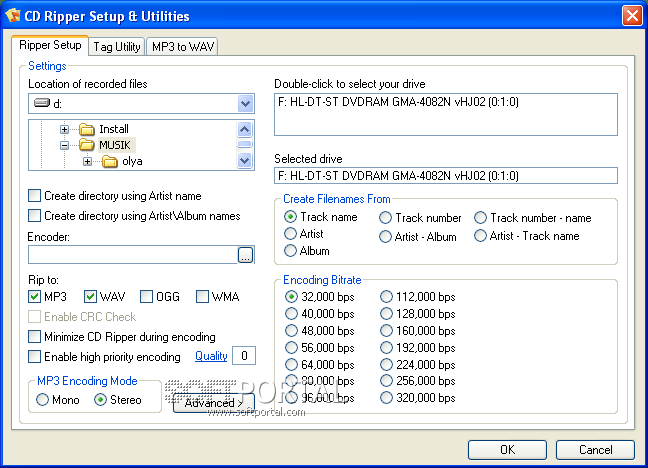Click the Install folder icon

pyautogui.click(x=87, y=129)
